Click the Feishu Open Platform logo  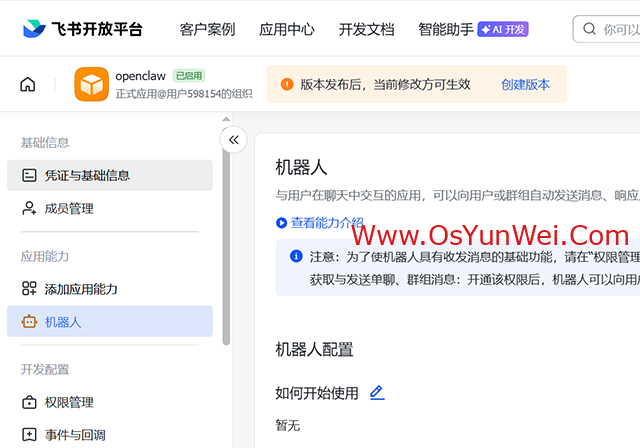(82, 29)
